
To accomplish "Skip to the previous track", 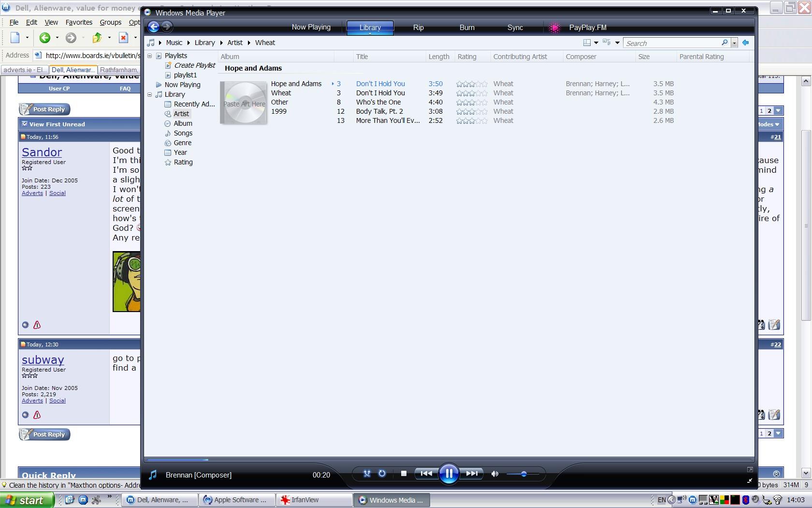I will tap(426, 474).
